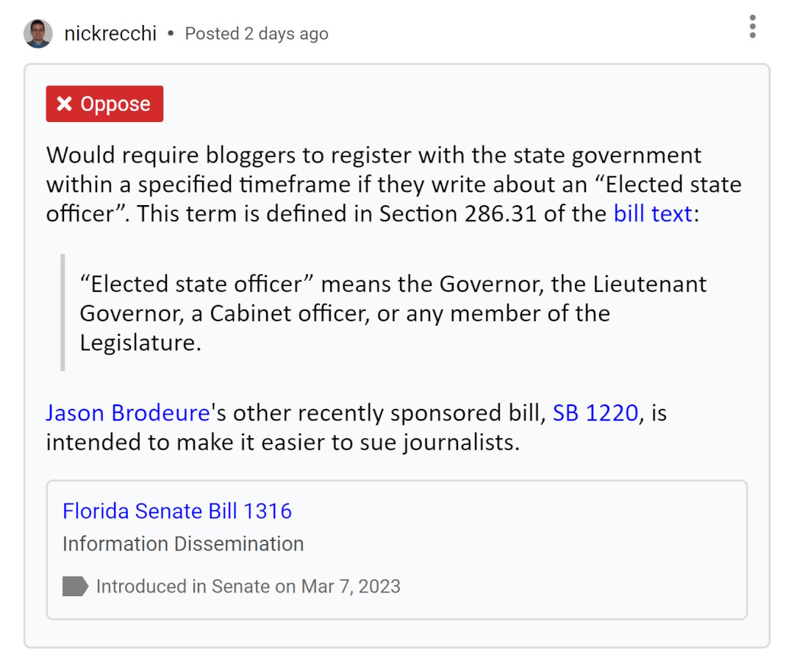794x672 pixels.
Task: Click the Information Dissemination subtitle
Action: pyautogui.click(x=183, y=544)
